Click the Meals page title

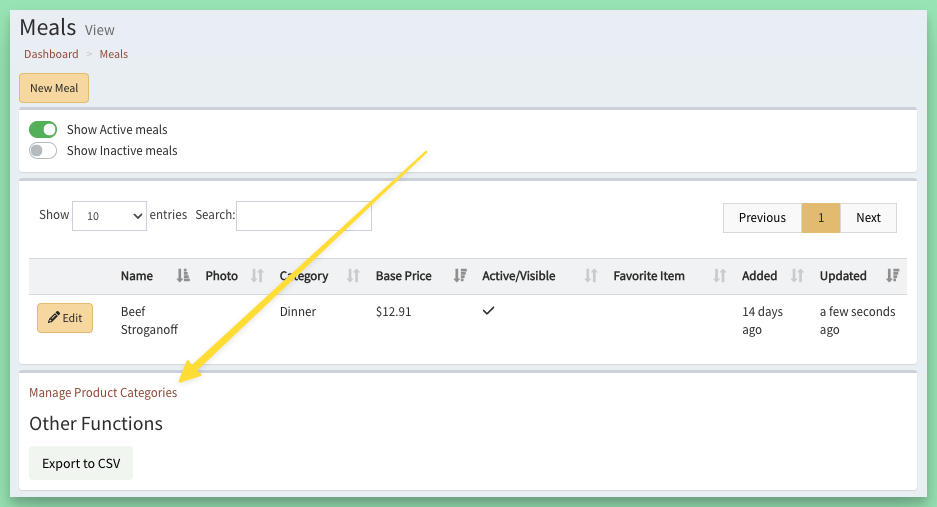click(48, 28)
